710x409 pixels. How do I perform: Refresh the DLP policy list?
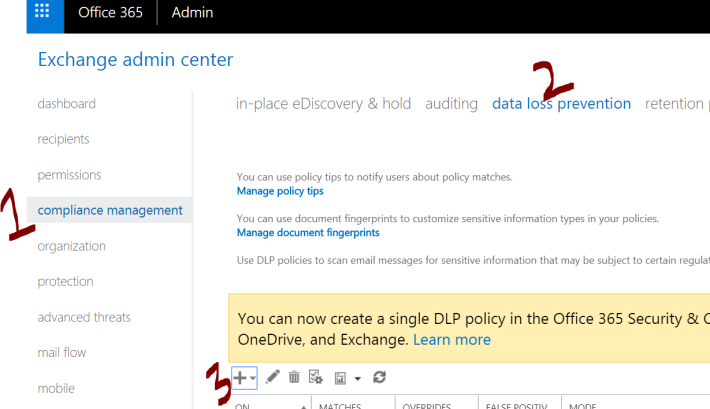[x=379, y=377]
